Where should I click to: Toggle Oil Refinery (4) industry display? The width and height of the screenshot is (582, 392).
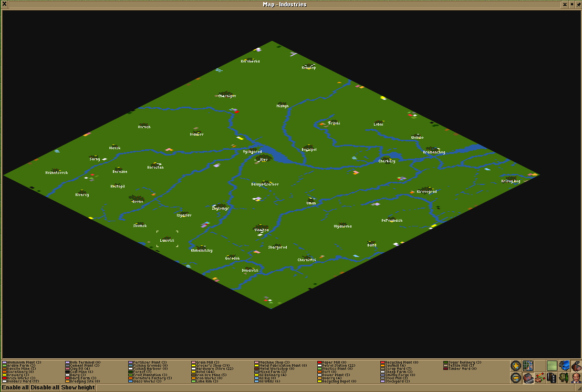coord(271,375)
